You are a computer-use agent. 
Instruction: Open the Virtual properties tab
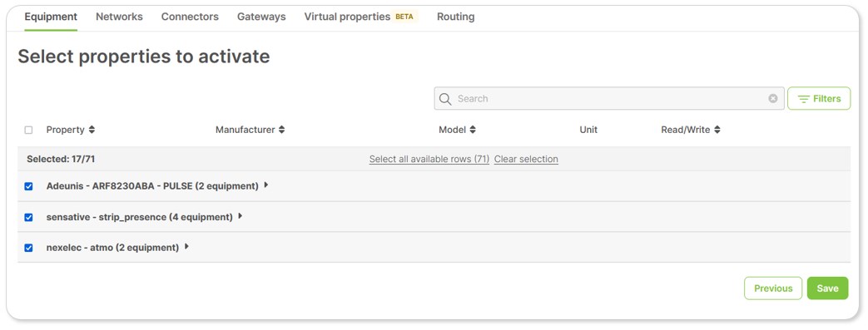[x=347, y=17]
